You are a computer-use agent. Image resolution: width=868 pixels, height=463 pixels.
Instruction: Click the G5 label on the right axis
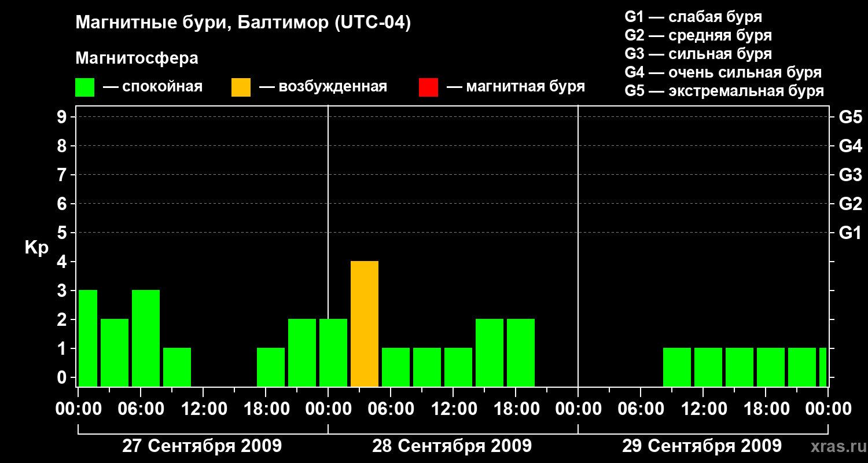[850, 117]
